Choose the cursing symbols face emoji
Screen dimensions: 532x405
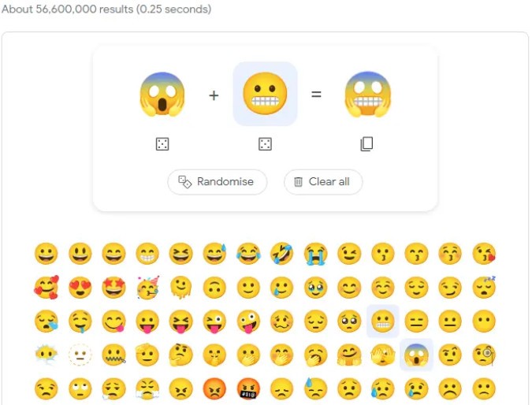pyautogui.click(x=248, y=388)
